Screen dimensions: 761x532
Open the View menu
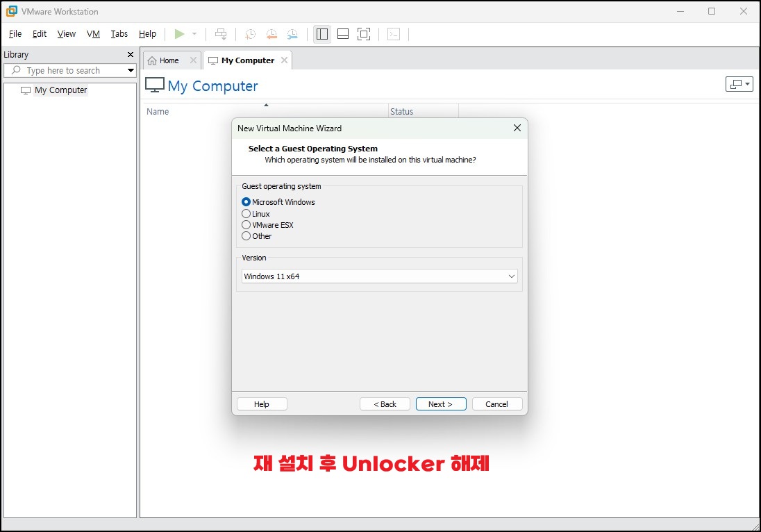pyautogui.click(x=67, y=33)
